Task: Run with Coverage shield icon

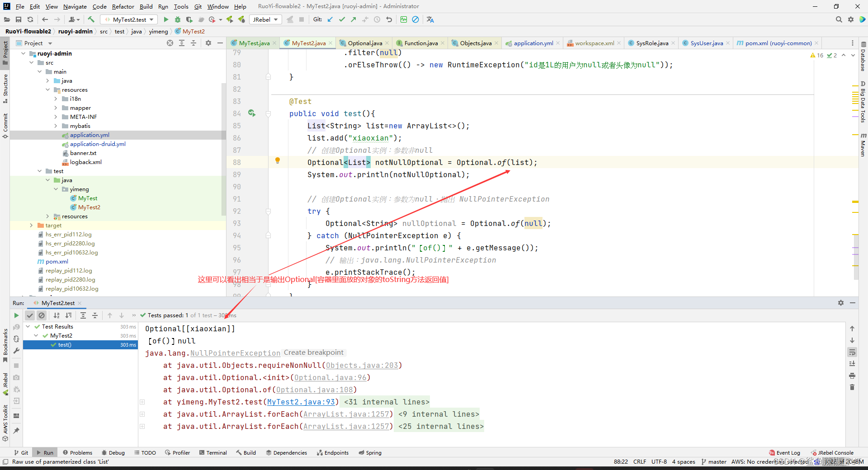Action: 189,19
